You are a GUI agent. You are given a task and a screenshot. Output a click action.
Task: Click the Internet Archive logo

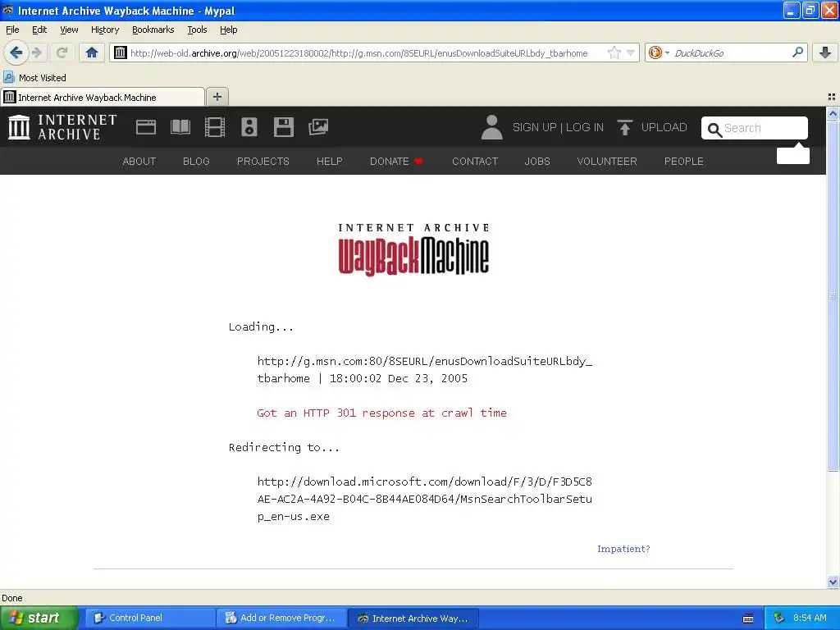[x=62, y=127]
